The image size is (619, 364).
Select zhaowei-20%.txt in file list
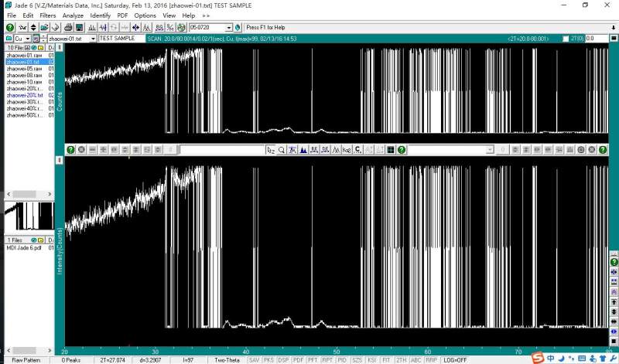click(x=25, y=95)
